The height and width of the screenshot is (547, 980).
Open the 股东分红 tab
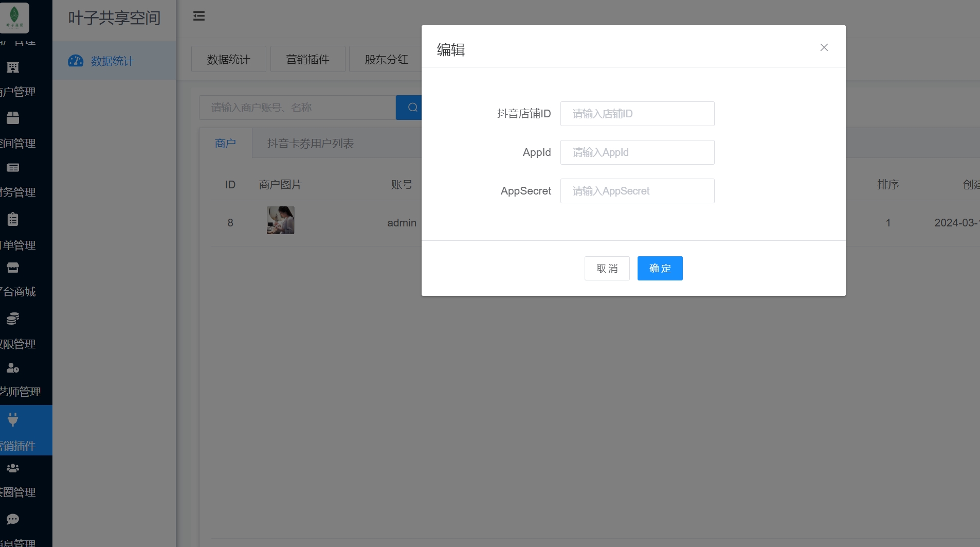pos(386,60)
